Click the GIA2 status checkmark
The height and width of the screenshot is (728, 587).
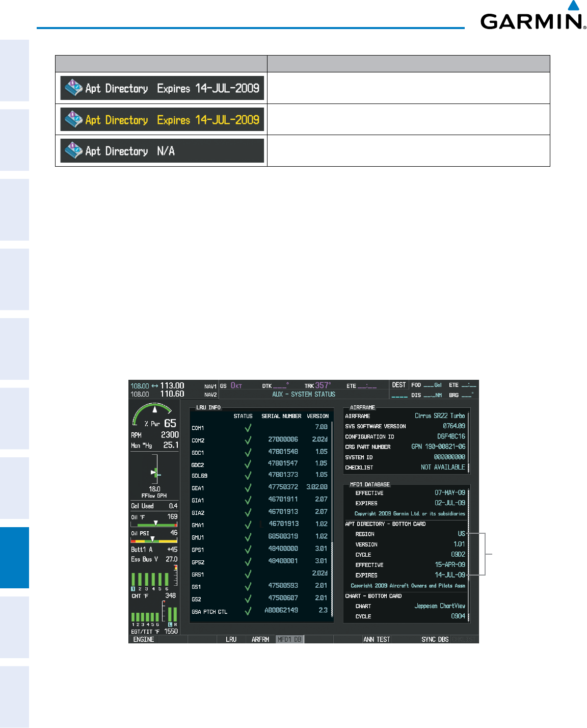click(248, 512)
